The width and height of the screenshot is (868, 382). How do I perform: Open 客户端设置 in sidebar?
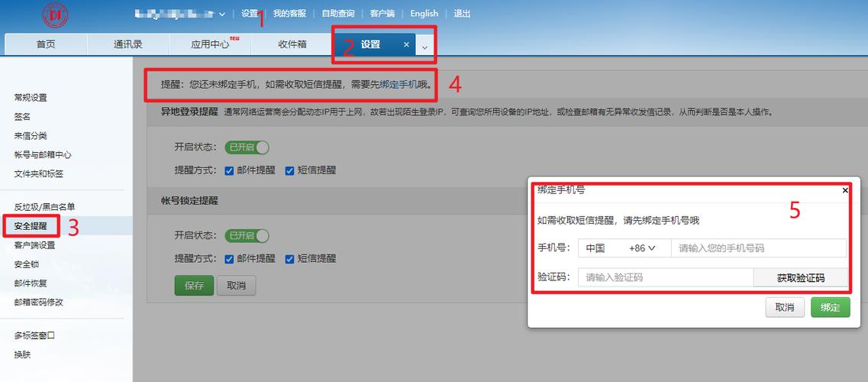[34, 245]
